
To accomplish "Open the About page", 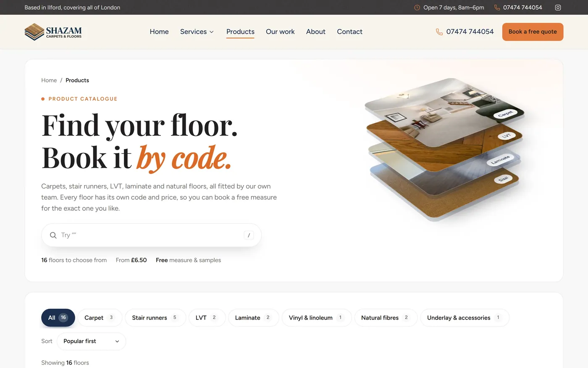I will (316, 32).
